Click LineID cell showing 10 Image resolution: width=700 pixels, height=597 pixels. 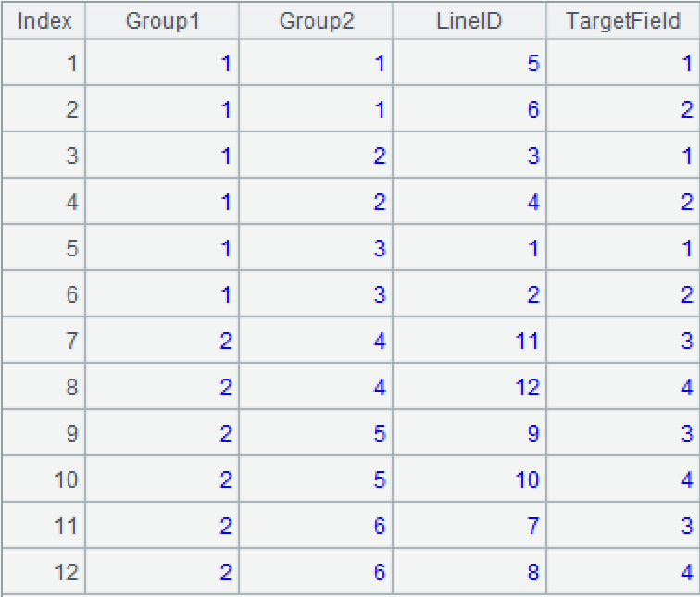pos(469,479)
